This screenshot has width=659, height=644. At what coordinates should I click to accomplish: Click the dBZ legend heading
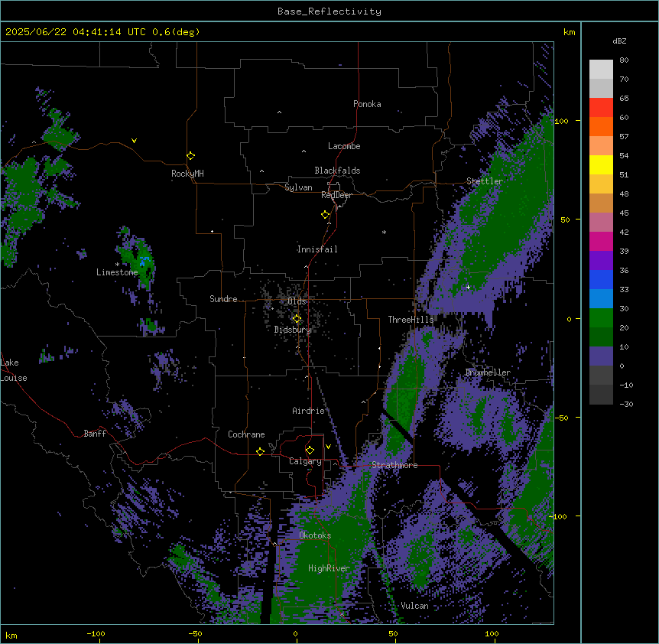(619, 41)
